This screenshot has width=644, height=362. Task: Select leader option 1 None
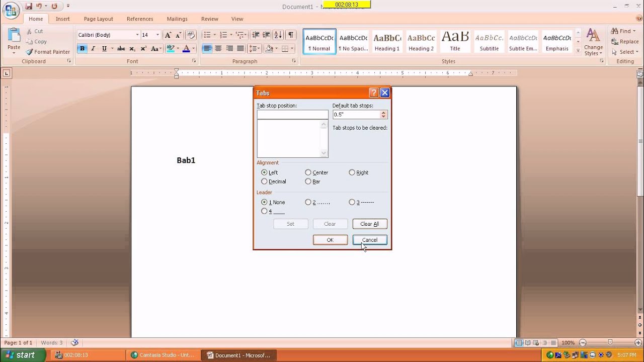tap(264, 202)
